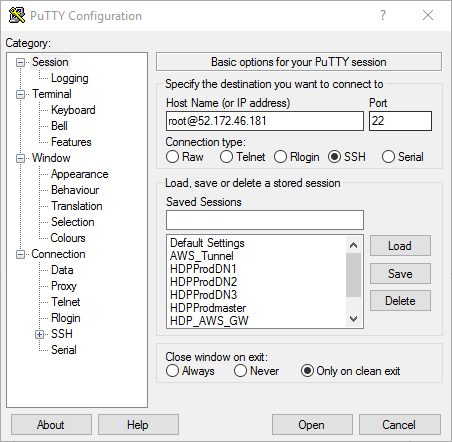Open the Bell settings category
Image resolution: width=452 pixels, height=442 pixels.
coord(59,126)
